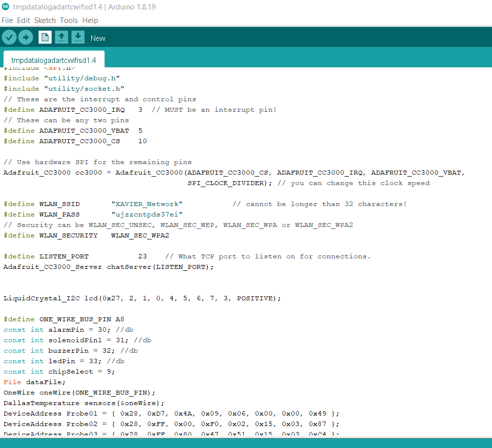The width and height of the screenshot is (492, 448).
Task: Click the Verify checkmark button
Action: click(x=9, y=37)
